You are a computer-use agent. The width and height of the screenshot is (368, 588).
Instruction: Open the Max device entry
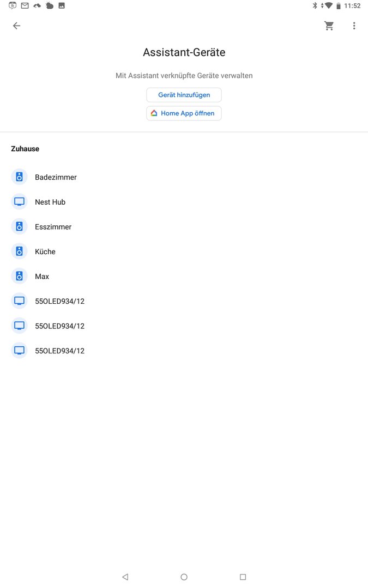click(184, 276)
